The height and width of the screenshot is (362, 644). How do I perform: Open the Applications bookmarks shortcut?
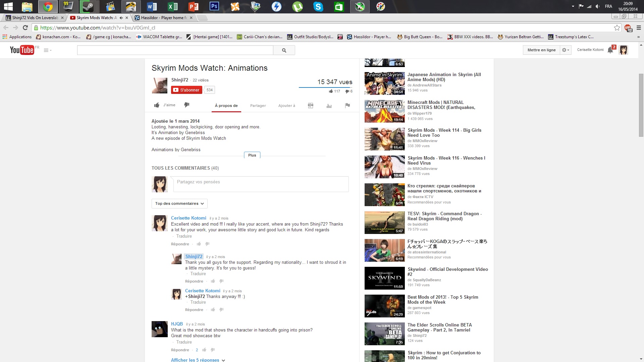[x=17, y=37]
